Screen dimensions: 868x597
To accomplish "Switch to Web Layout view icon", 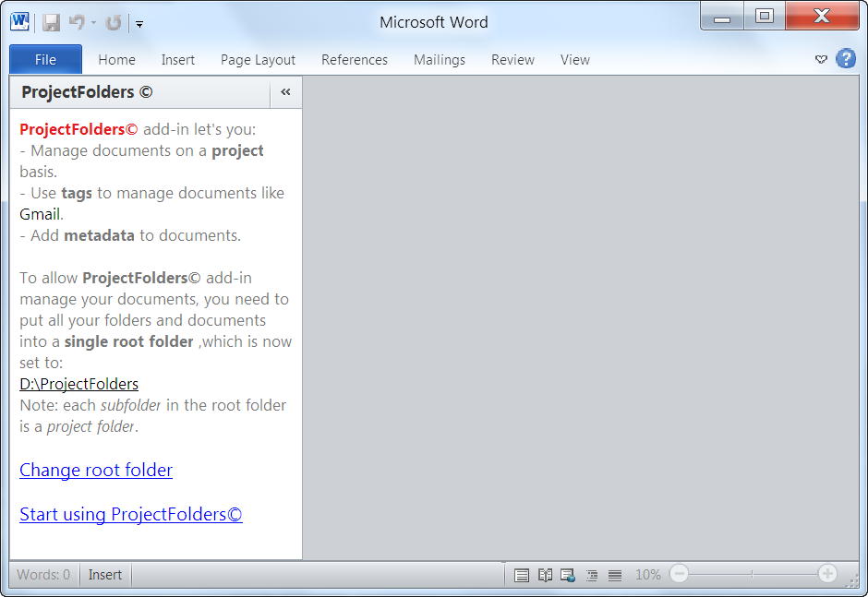I will point(568,576).
